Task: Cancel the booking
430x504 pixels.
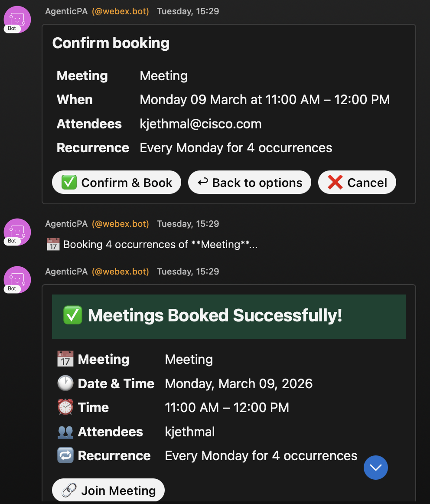Action: click(x=357, y=182)
